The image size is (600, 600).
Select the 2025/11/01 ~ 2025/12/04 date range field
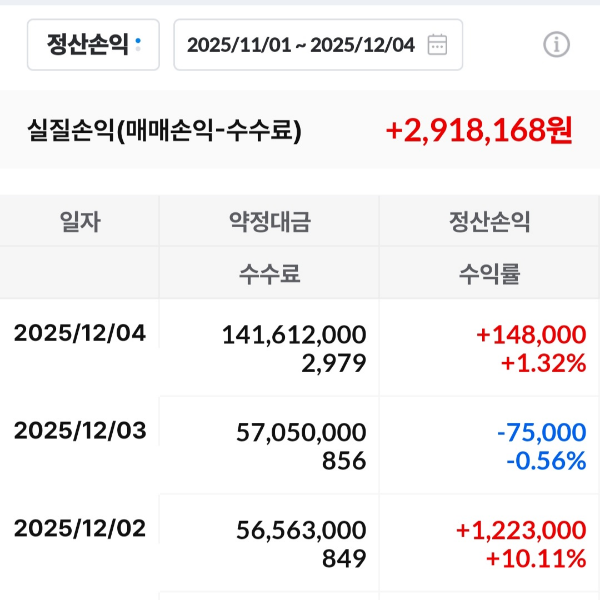[x=301, y=44]
